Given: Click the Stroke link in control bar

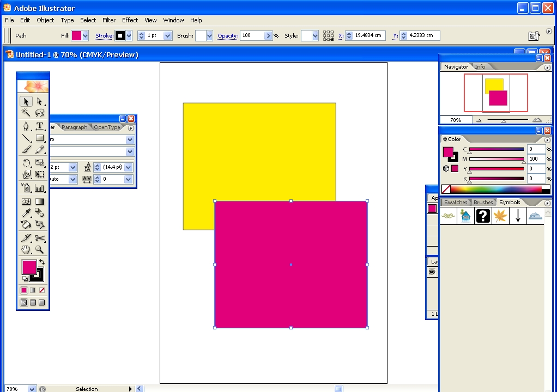Looking at the screenshot, I should click(104, 36).
